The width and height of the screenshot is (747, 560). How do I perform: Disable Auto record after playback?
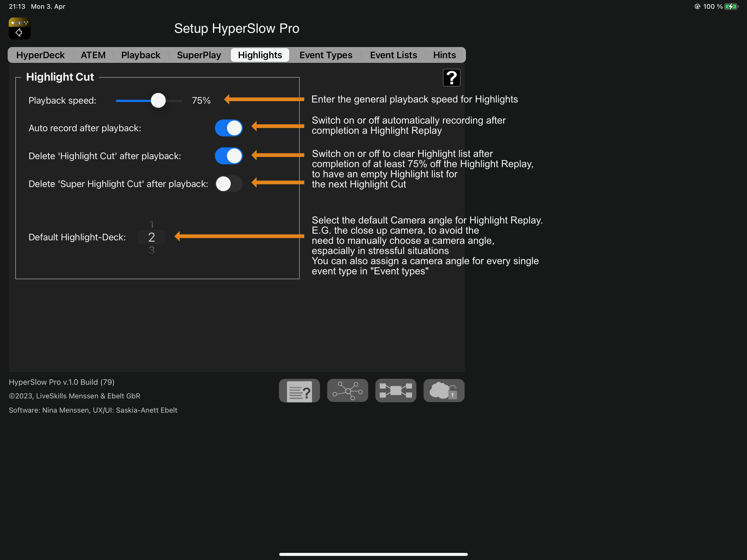point(229,128)
